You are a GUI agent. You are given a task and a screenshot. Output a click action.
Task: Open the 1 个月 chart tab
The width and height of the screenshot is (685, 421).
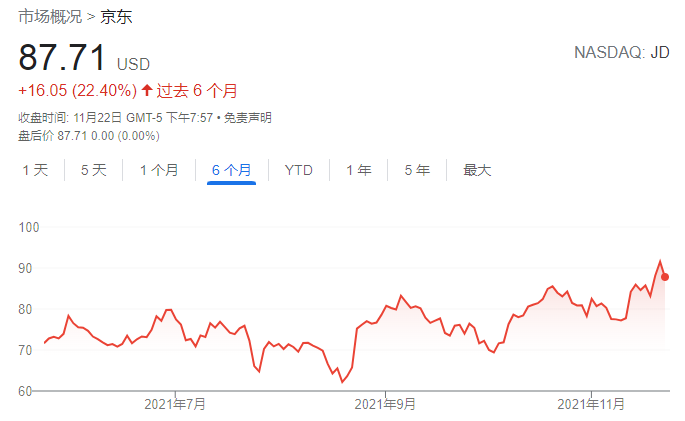tap(159, 170)
